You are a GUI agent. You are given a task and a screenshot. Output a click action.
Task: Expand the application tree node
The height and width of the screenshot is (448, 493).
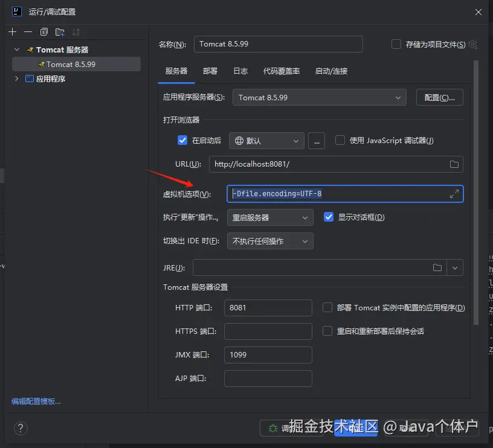coord(17,78)
